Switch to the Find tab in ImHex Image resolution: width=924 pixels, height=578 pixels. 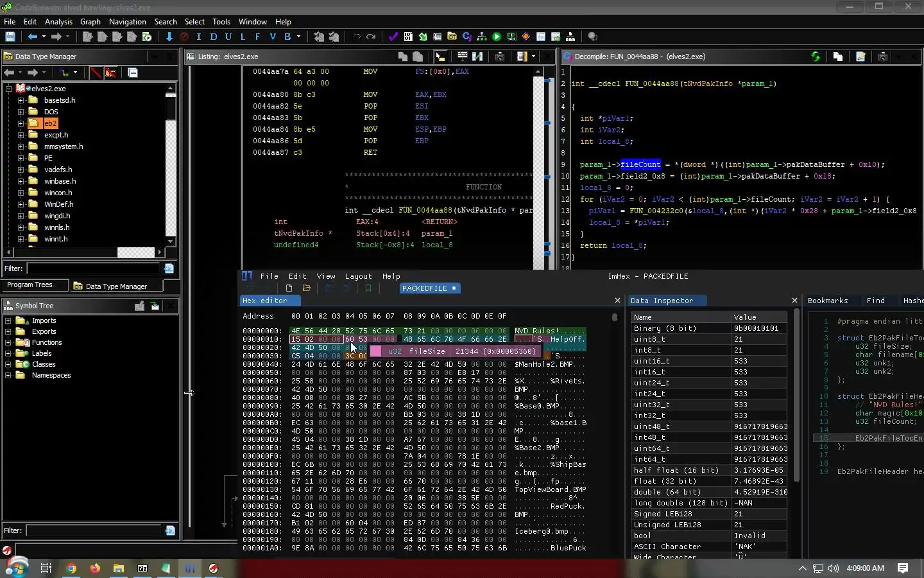(x=876, y=301)
